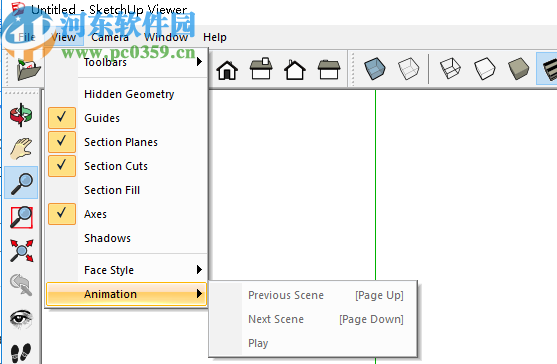Open the Help menu
This screenshot has width=557, height=364.
(x=215, y=37)
